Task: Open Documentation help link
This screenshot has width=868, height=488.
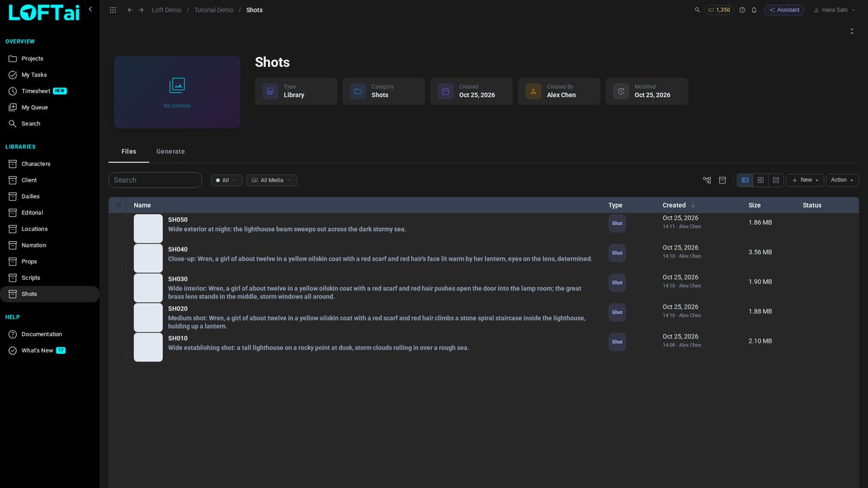Action: pos(50,334)
